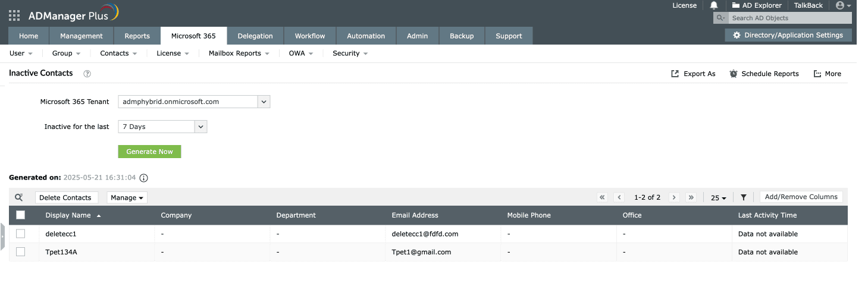
Task: Click the ADManager Plus logo
Action: tap(73, 13)
